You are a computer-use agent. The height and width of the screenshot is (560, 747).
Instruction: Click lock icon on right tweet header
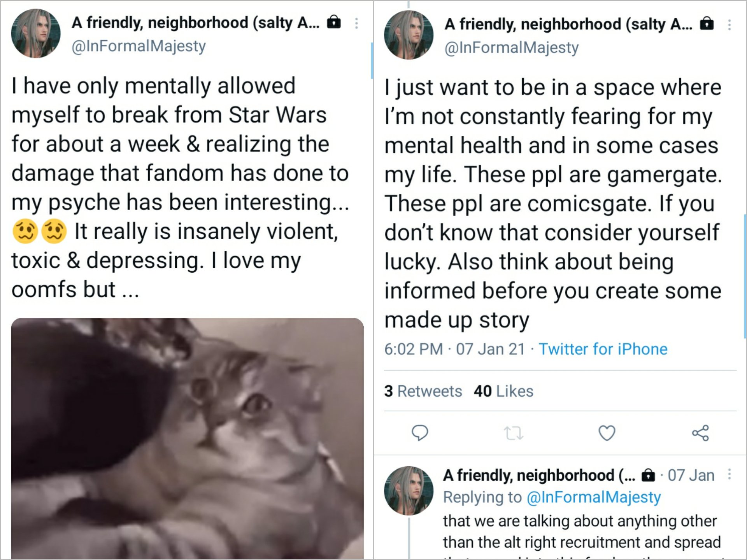[x=707, y=24]
